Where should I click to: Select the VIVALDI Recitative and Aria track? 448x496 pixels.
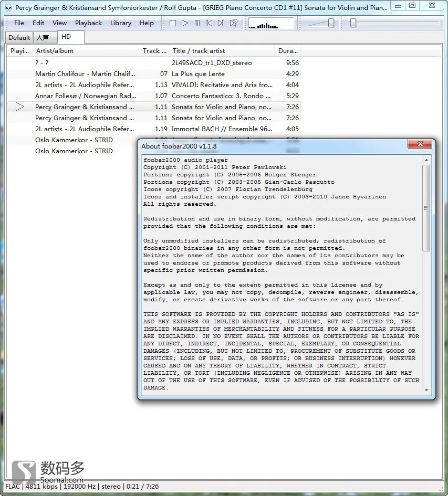(154, 85)
